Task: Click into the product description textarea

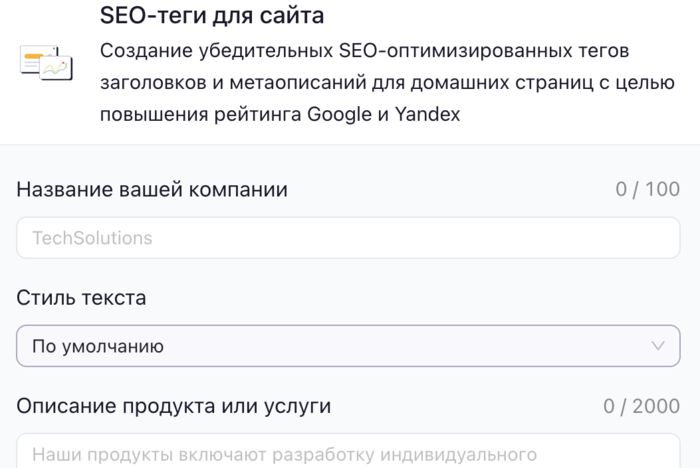Action: (348, 454)
